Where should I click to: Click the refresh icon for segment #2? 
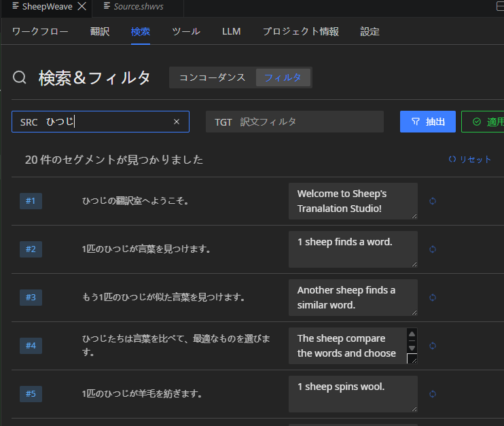433,249
